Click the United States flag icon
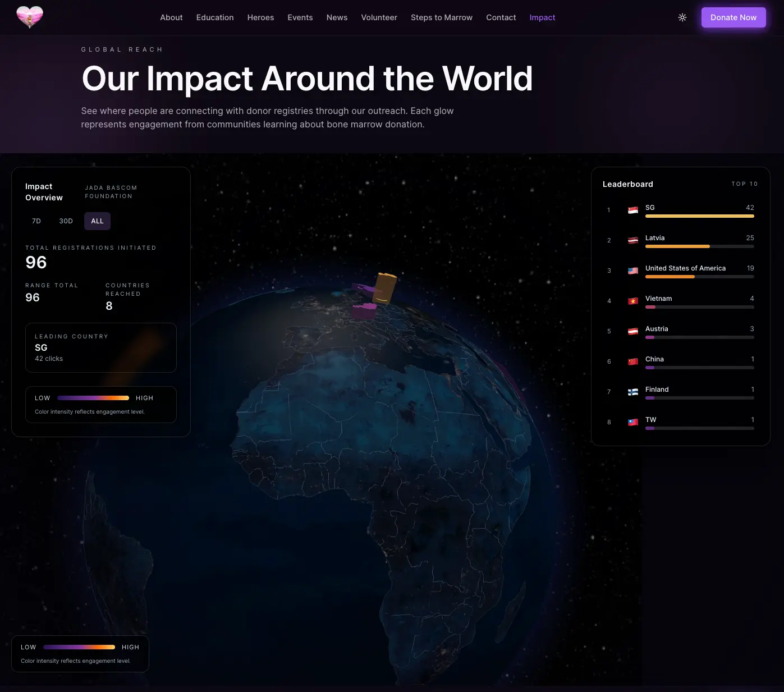Viewport: 784px width, 692px height. (x=633, y=271)
